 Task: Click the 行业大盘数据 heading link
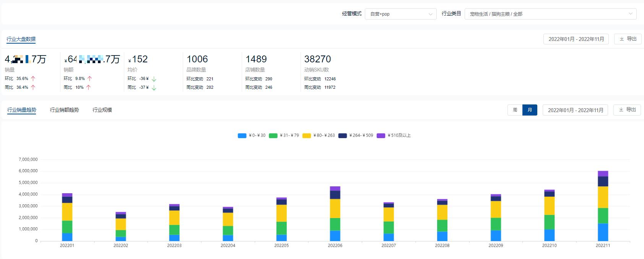click(21, 39)
